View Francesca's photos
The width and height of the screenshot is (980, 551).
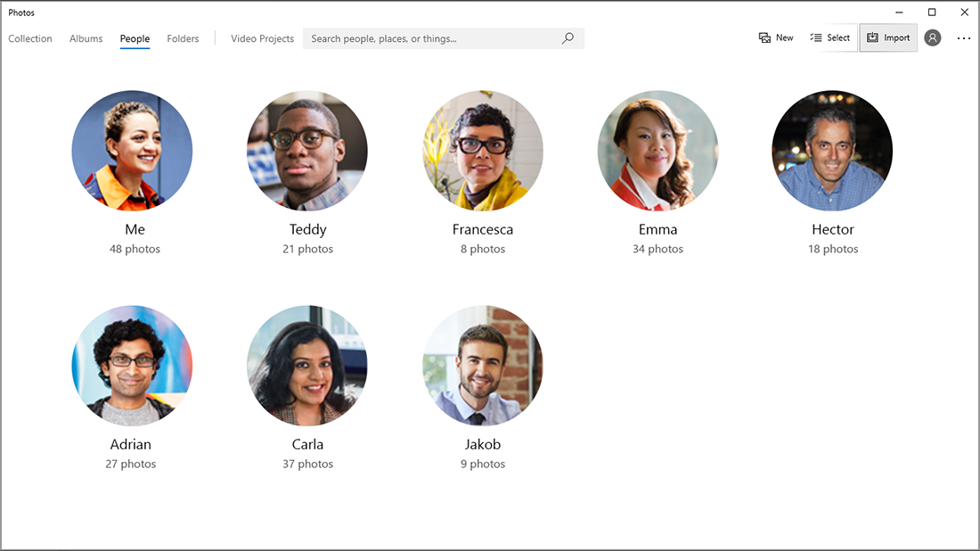482,150
